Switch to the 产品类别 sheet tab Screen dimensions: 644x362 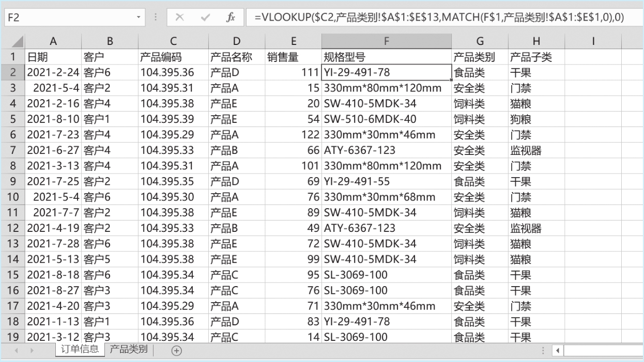coord(128,350)
